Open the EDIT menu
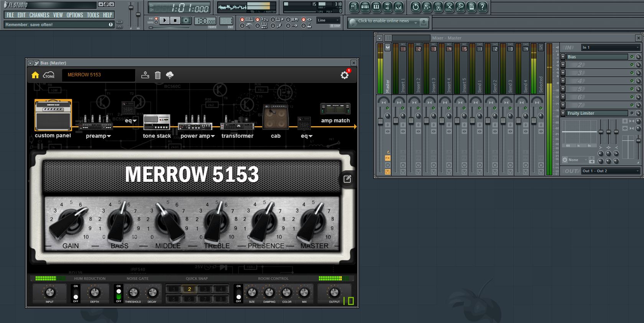644x323 pixels. [x=21, y=15]
